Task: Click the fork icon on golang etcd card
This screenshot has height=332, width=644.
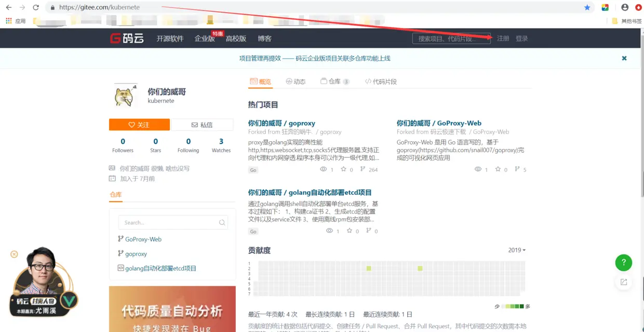Action: coord(369,231)
